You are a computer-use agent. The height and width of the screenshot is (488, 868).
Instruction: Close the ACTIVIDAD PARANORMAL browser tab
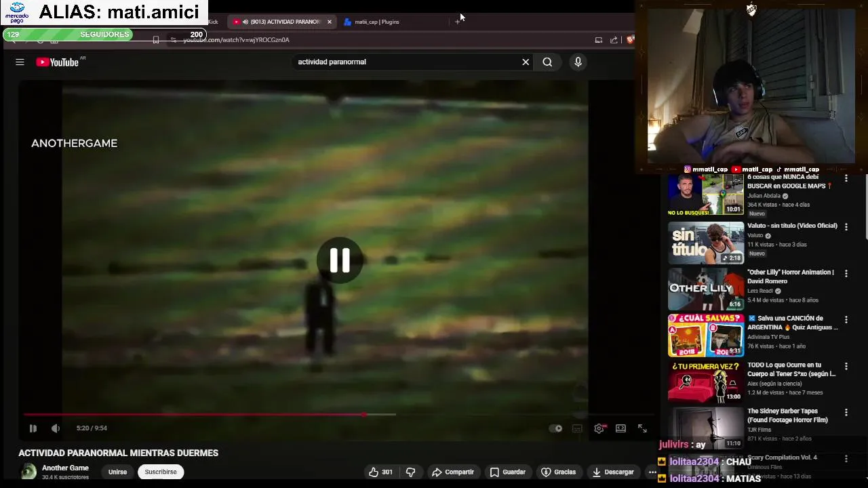point(330,22)
